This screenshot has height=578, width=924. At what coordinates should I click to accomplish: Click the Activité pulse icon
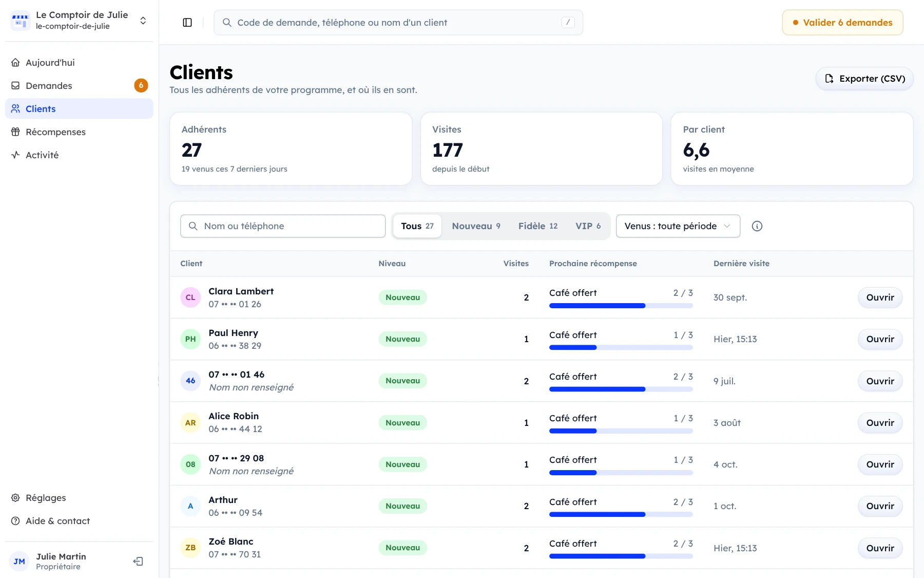point(16,155)
